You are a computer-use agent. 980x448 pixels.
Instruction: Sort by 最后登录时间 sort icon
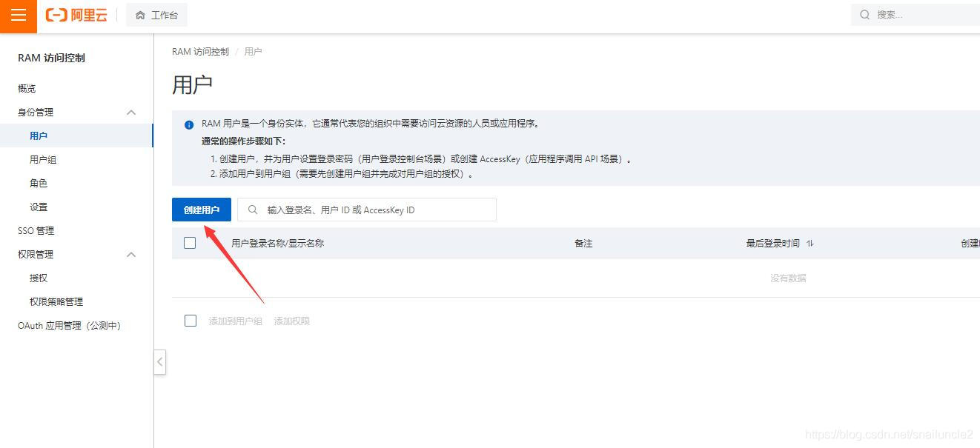click(810, 244)
